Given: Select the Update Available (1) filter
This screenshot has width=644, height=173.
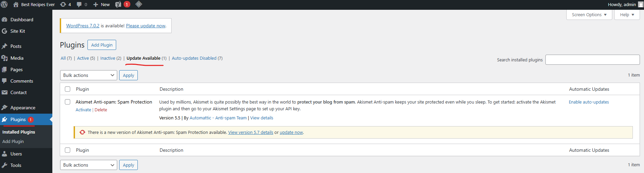Looking at the screenshot, I should [147, 58].
